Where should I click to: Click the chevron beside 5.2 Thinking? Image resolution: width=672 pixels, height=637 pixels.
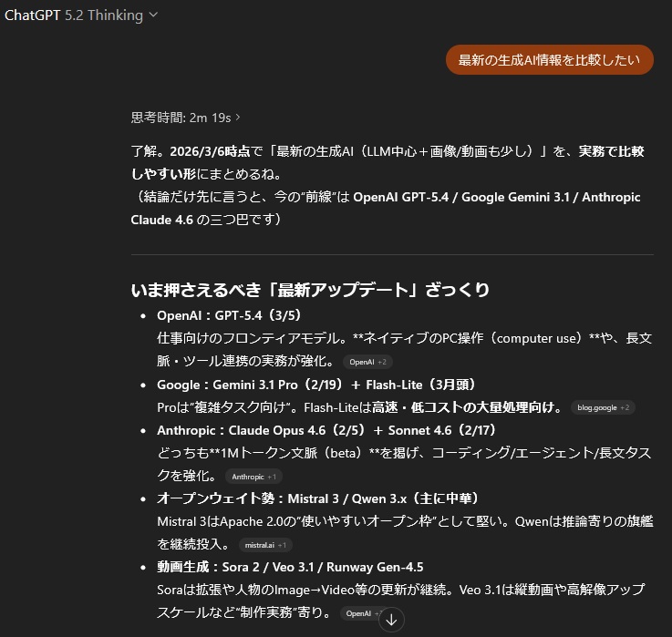click(153, 15)
